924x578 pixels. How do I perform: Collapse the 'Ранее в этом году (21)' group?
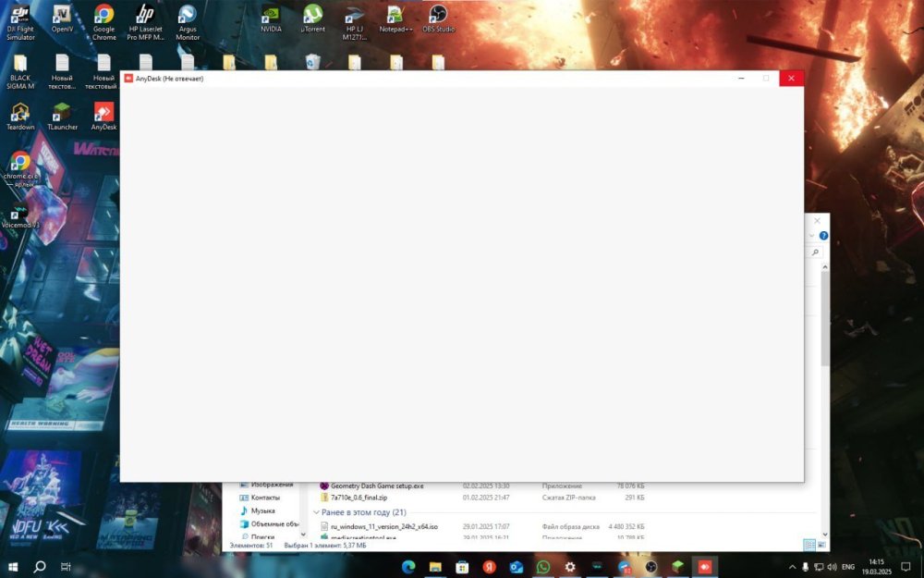point(316,512)
